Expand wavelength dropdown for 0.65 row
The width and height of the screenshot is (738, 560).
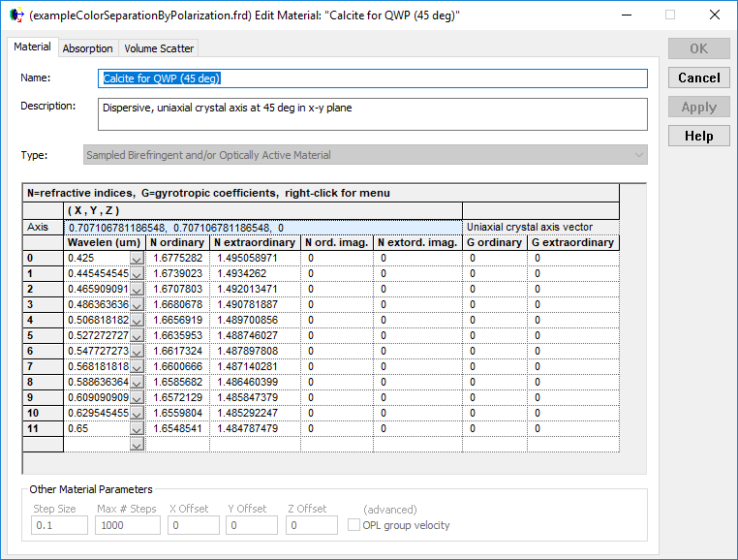[137, 428]
